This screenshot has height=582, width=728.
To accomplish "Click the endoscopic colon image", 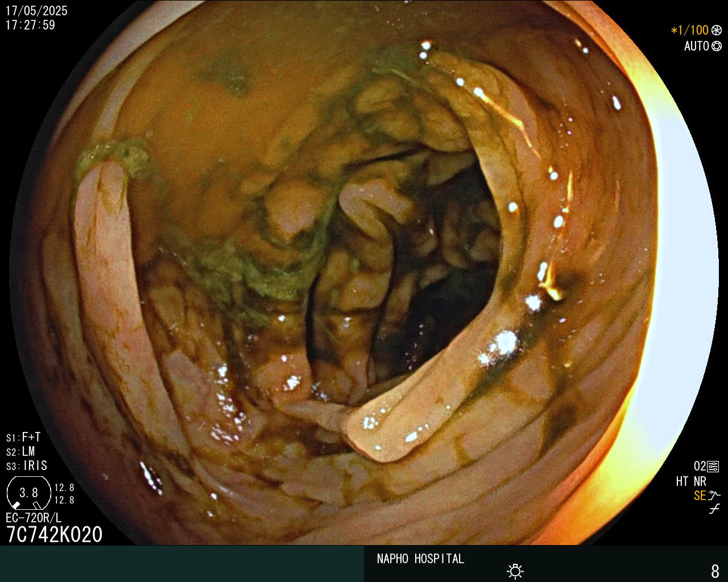I will click(364, 272).
